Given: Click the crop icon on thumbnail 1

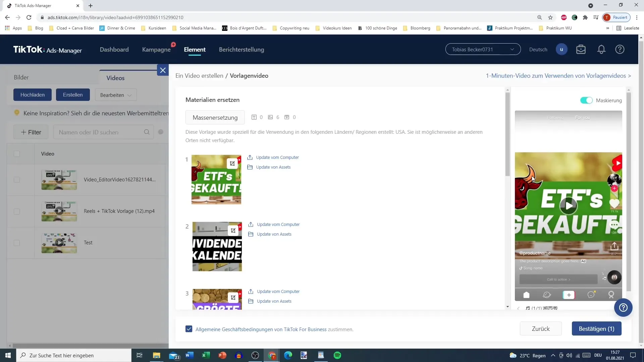Looking at the screenshot, I should [232, 164].
